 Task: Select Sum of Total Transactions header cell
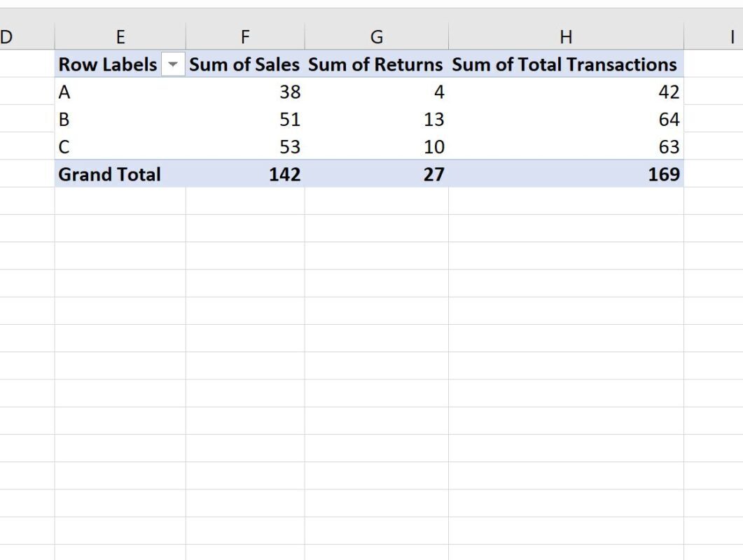pos(566,64)
